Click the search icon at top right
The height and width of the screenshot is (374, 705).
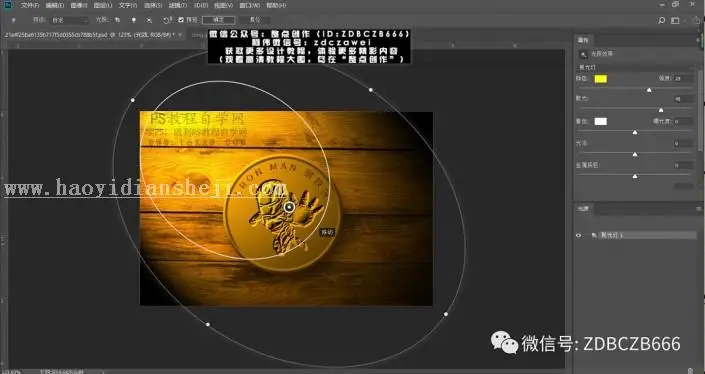661,20
